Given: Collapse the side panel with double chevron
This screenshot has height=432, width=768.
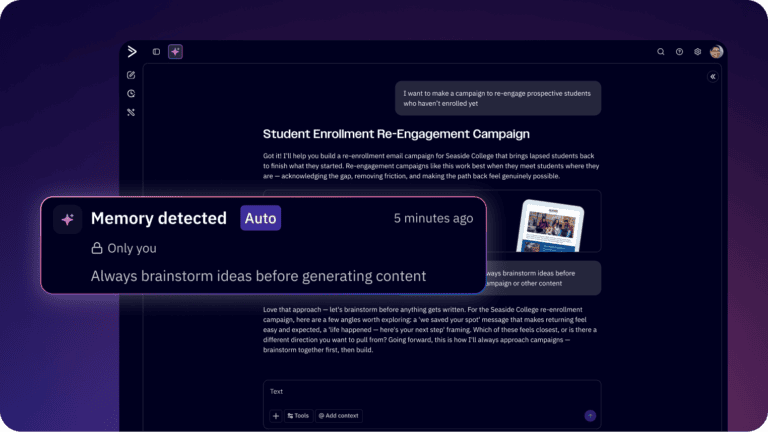Looking at the screenshot, I should 713,76.
